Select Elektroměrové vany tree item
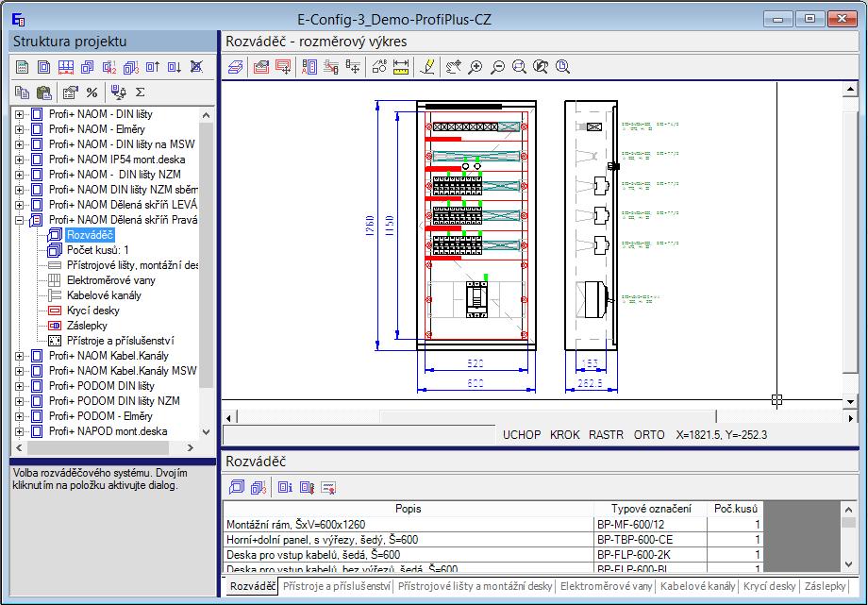Screen dimensions: 868x605 tap(110, 280)
